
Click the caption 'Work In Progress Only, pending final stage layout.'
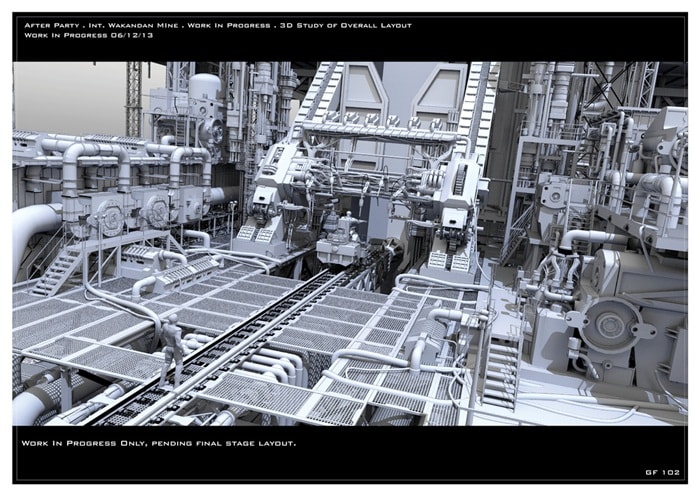(158, 443)
